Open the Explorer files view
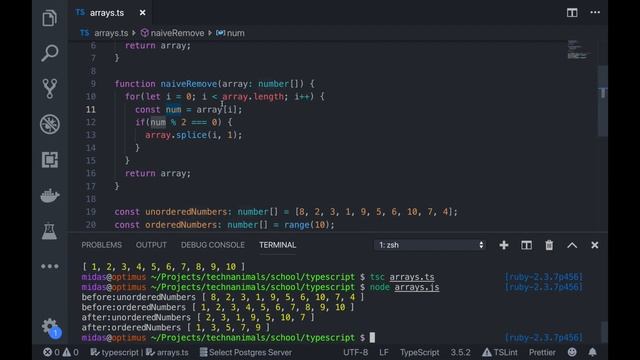Image resolution: width=640 pixels, height=360 pixels. pyautogui.click(x=49, y=18)
